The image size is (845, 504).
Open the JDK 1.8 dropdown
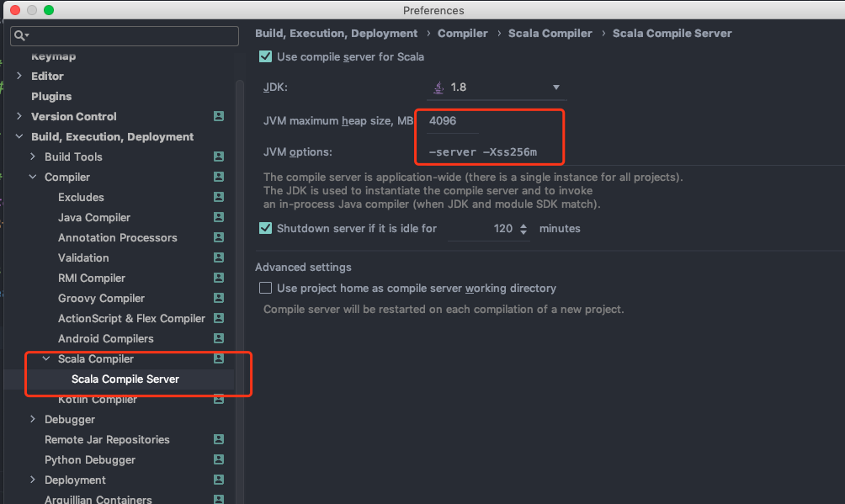(x=497, y=88)
